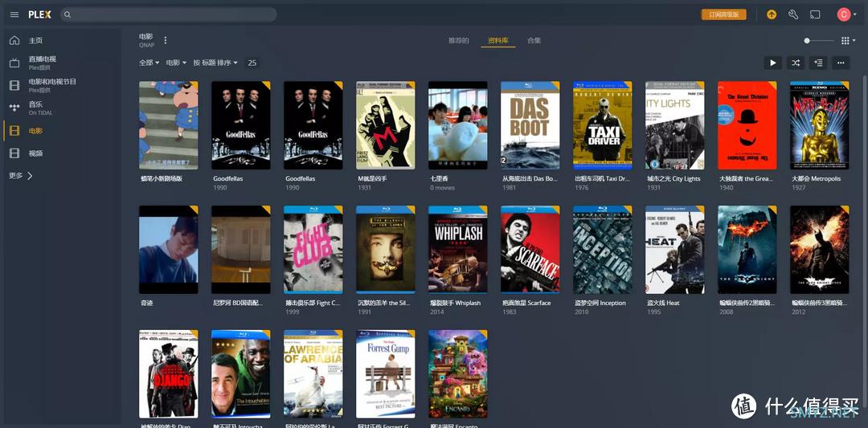868x428 pixels.
Task: Open the Das Boot poster
Action: tap(530, 125)
